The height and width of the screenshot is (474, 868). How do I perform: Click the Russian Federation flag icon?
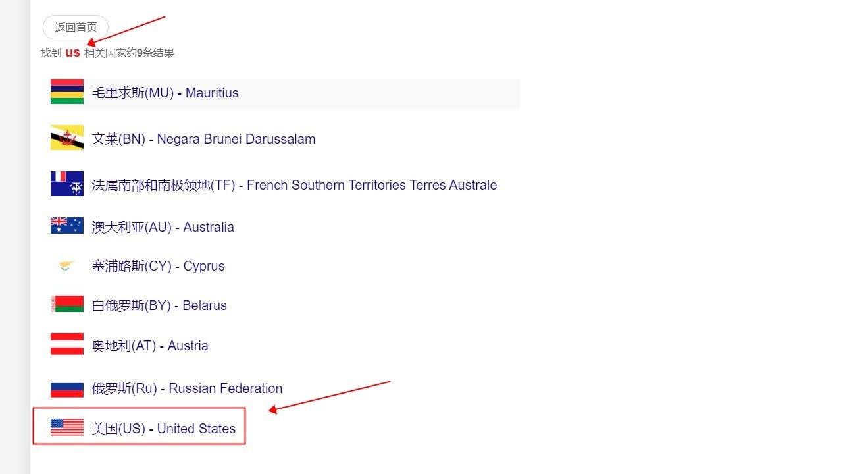pos(67,388)
